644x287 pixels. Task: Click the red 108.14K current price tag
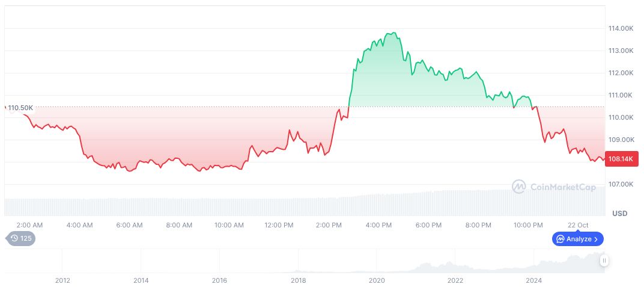[621, 159]
